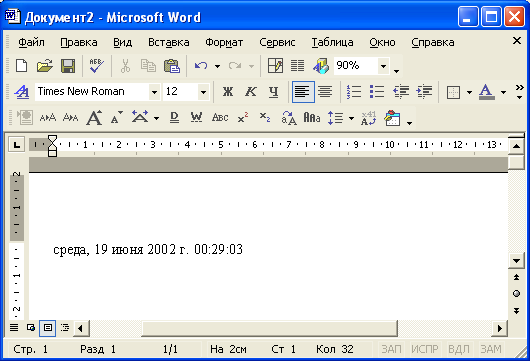Open the Сервис menu

[277, 42]
